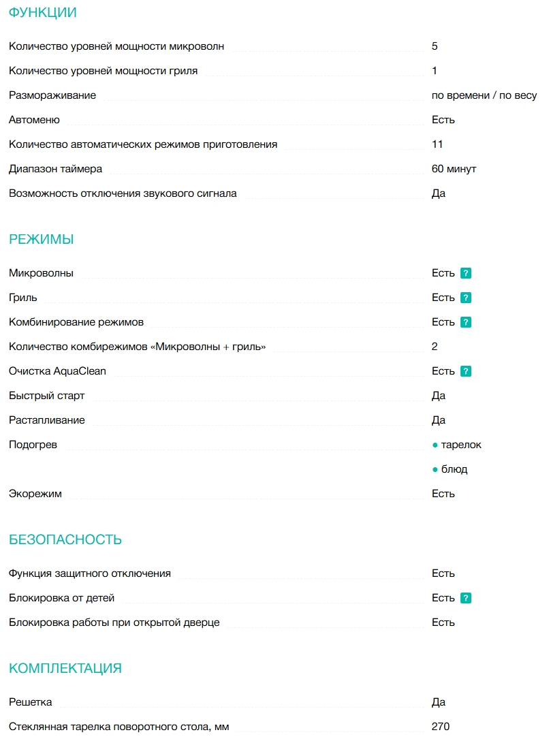
Task: Click the help icon next to Микроволны
Action: [466, 273]
